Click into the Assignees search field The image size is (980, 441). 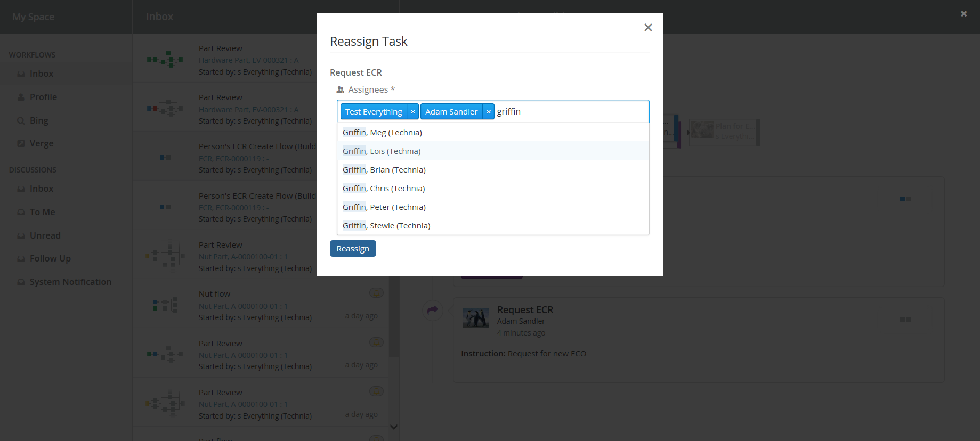pyautogui.click(x=570, y=112)
